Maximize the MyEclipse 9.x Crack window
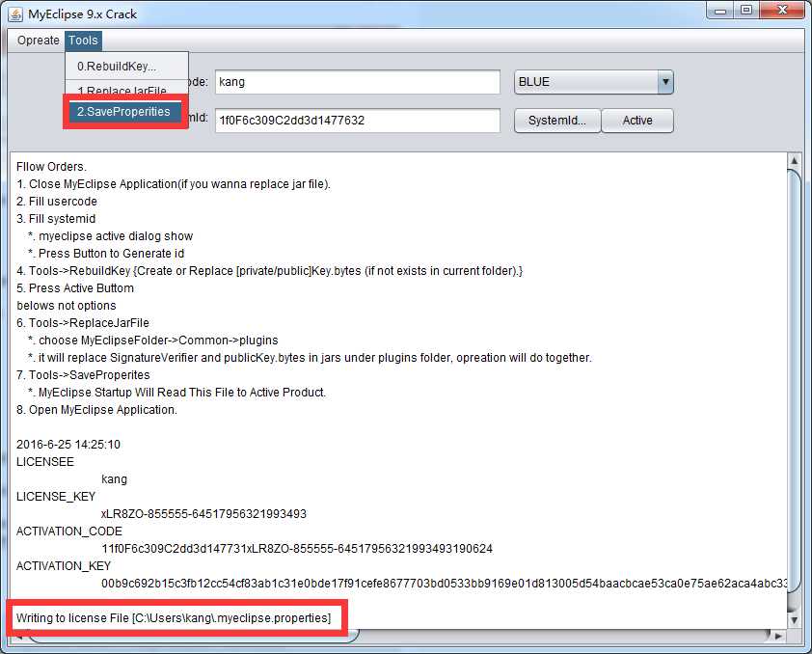812x654 pixels. click(x=745, y=11)
